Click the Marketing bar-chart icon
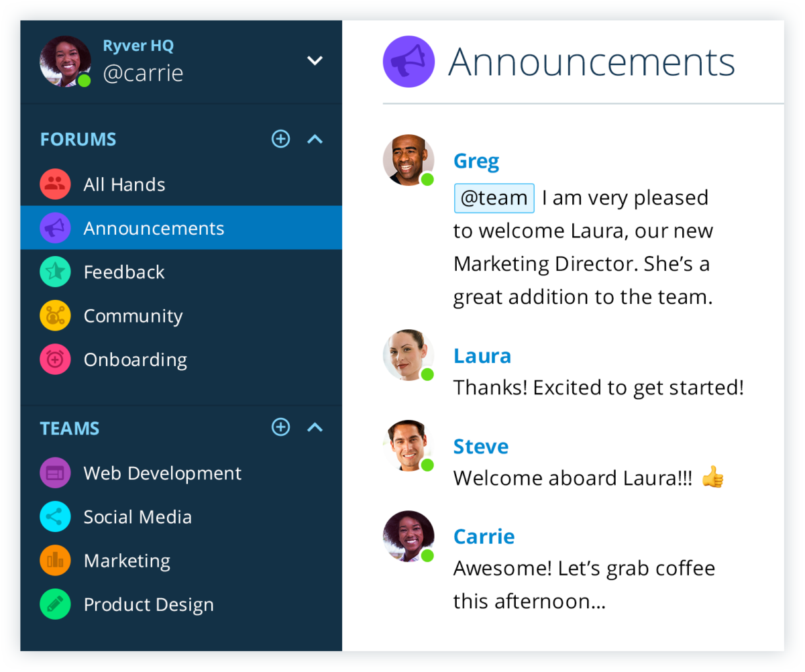Image resolution: width=805 pixels, height=672 pixels. tap(55, 560)
